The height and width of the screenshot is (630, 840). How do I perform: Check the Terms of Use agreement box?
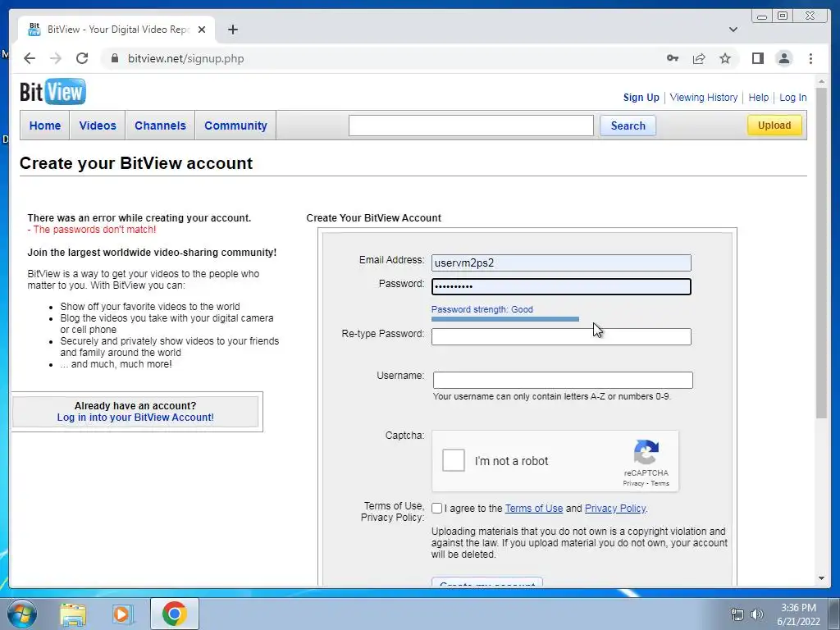point(436,509)
